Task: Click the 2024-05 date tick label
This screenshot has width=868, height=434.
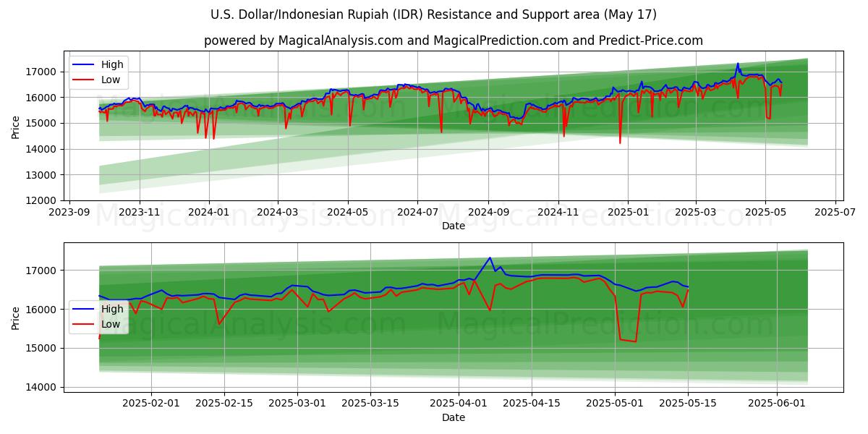Action: tap(347, 213)
